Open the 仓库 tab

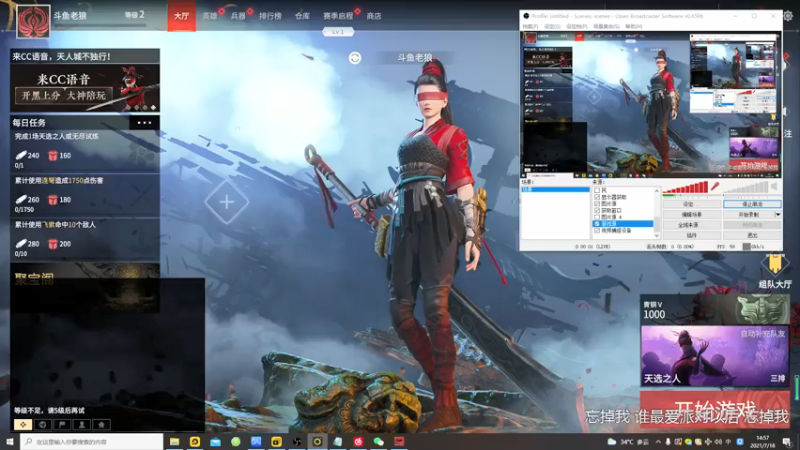[303, 16]
